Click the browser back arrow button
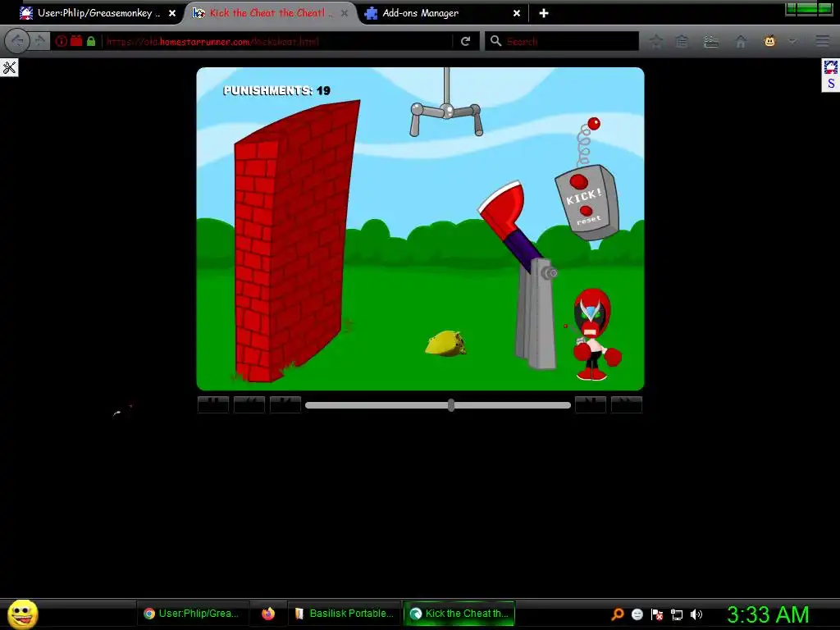The width and height of the screenshot is (840, 630). click(x=17, y=41)
